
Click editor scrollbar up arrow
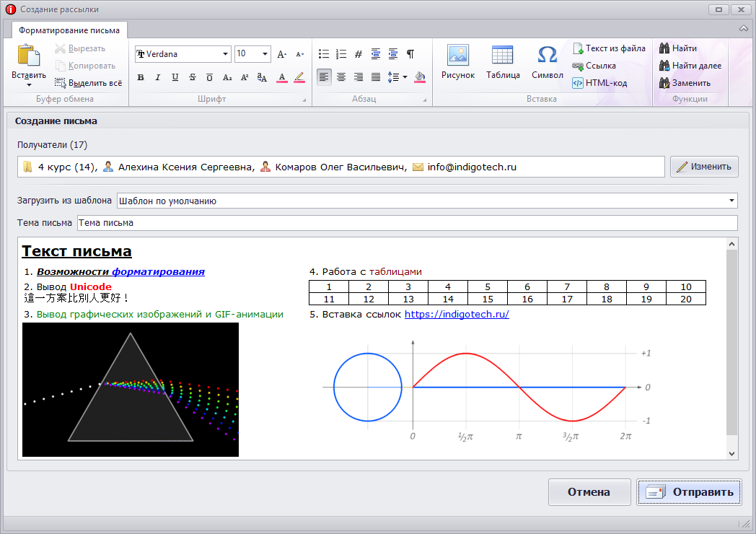click(732, 244)
